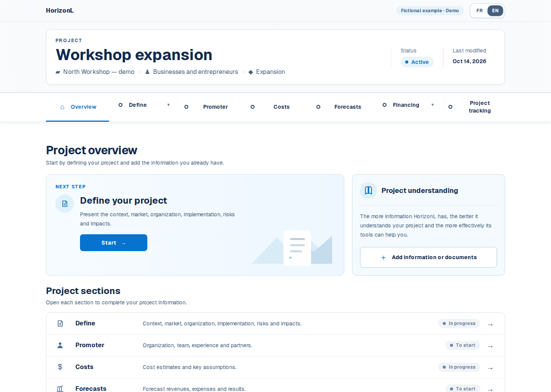Click the document illustration in Next step card
551x392 pixels.
[x=297, y=248]
